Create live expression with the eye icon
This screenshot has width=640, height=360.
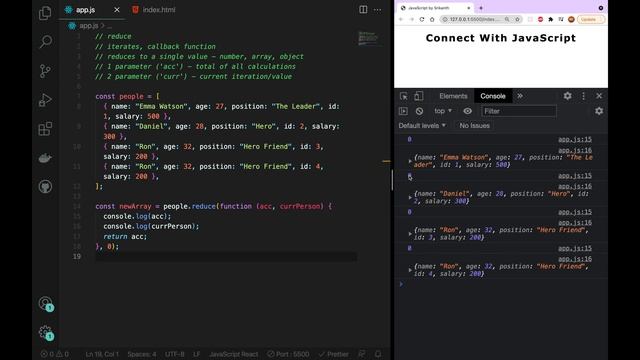tap(467, 111)
